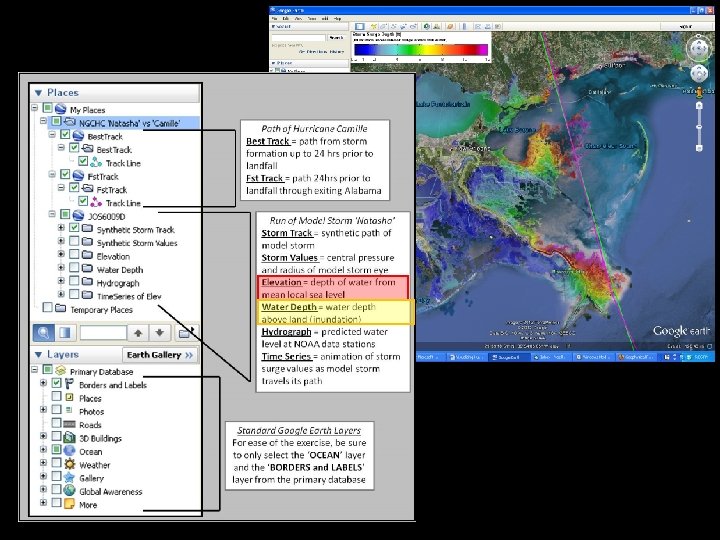Click the 3D Buildings layer icon
Screen dimensions: 720x540
coord(69,438)
